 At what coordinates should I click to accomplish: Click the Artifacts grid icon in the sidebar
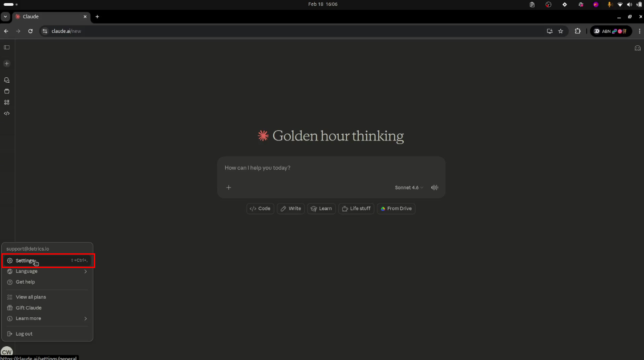7,102
